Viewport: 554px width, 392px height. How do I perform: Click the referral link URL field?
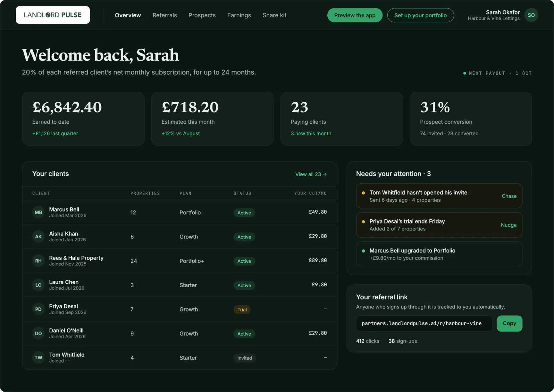(424, 323)
